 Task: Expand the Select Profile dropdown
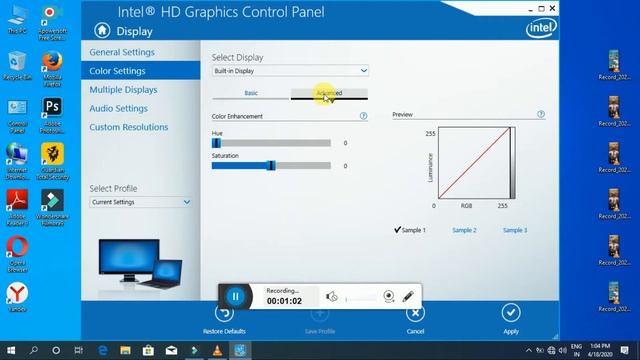click(140, 202)
